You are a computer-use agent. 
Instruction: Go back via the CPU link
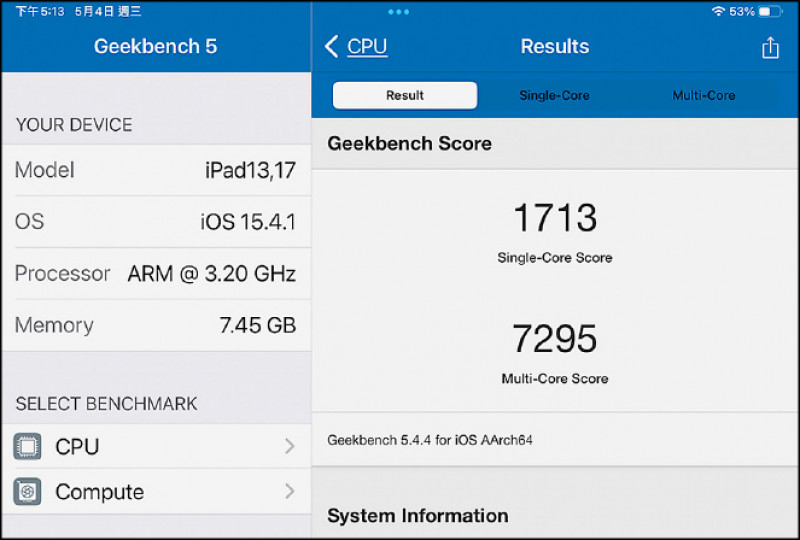click(x=367, y=46)
